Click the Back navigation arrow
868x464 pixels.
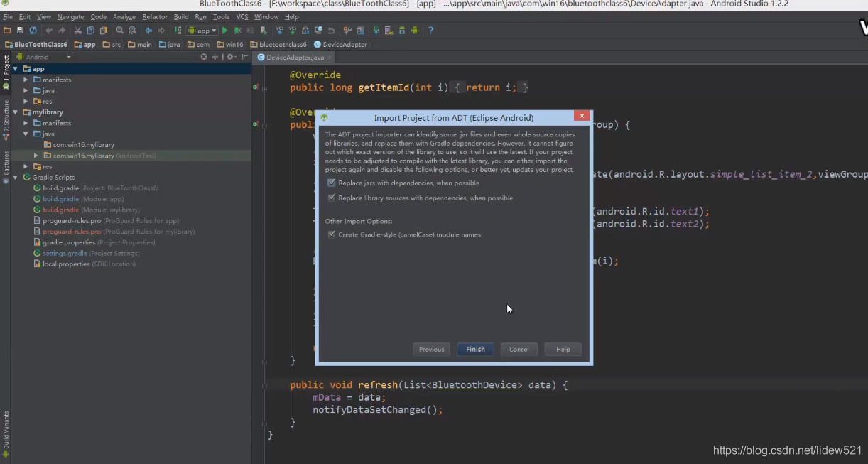point(148,31)
